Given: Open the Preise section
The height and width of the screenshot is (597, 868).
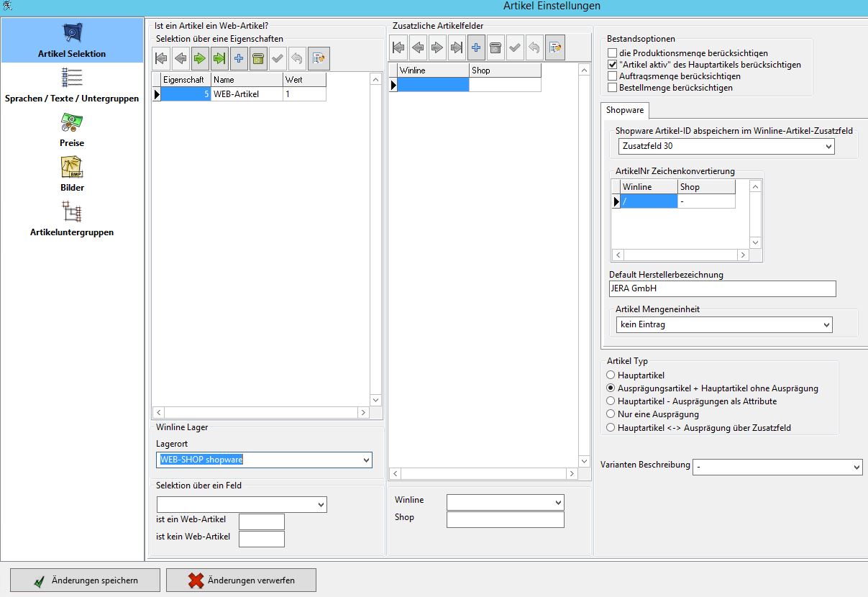Looking at the screenshot, I should coord(72,130).
